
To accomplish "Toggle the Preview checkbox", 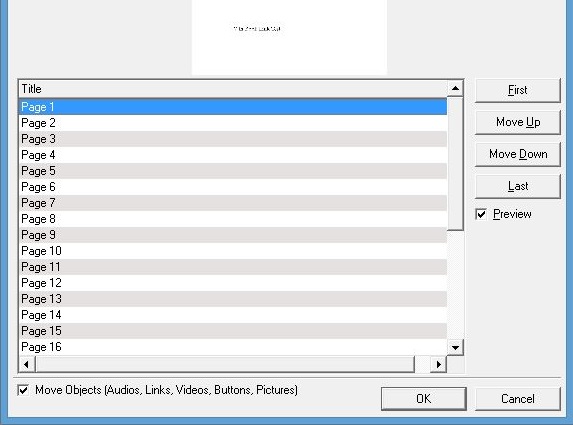I will (481, 214).
